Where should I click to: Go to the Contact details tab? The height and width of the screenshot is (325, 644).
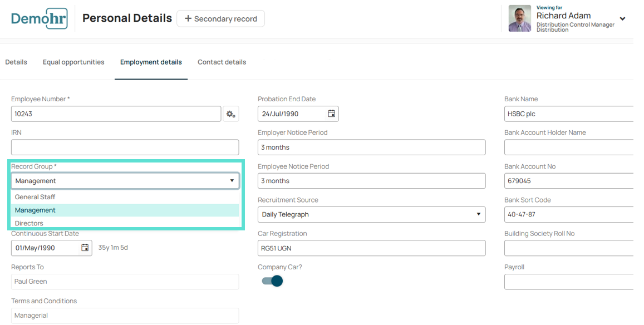222,62
